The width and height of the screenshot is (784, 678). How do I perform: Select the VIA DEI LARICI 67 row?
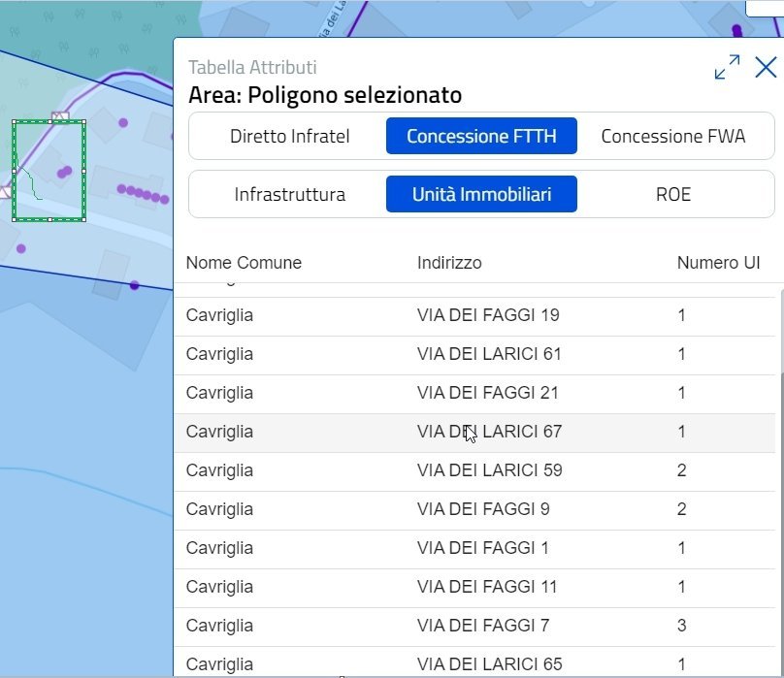click(x=475, y=433)
